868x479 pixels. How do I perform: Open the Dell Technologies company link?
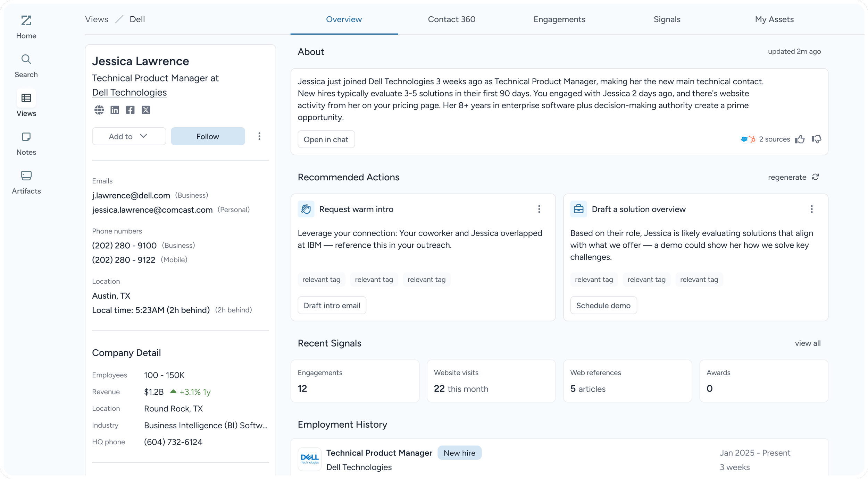pyautogui.click(x=129, y=92)
